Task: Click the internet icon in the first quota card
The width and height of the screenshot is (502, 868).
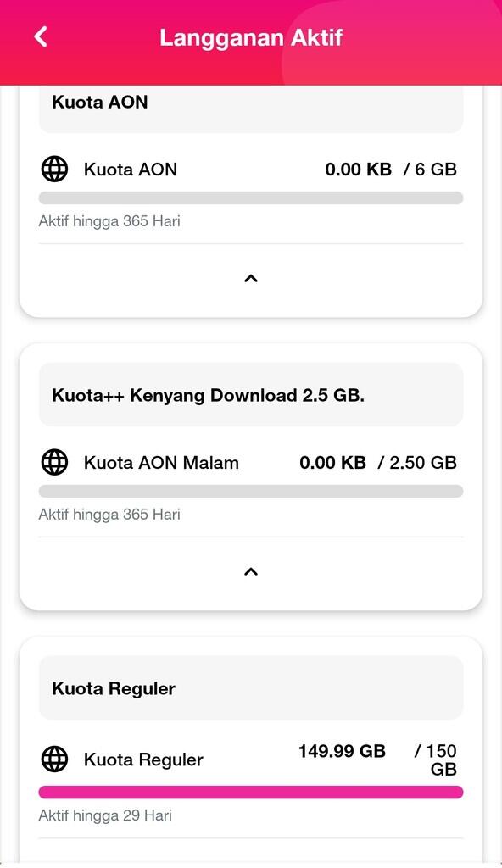Action: [x=54, y=169]
